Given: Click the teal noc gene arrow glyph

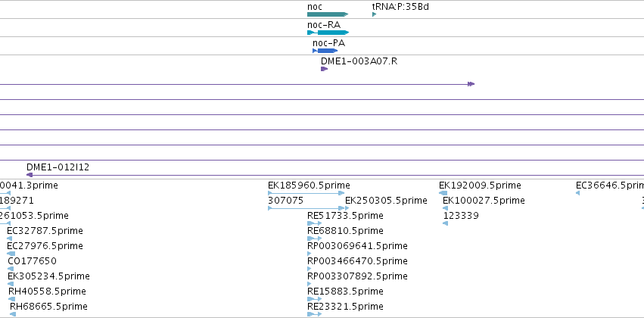Looking at the screenshot, I should [x=328, y=14].
